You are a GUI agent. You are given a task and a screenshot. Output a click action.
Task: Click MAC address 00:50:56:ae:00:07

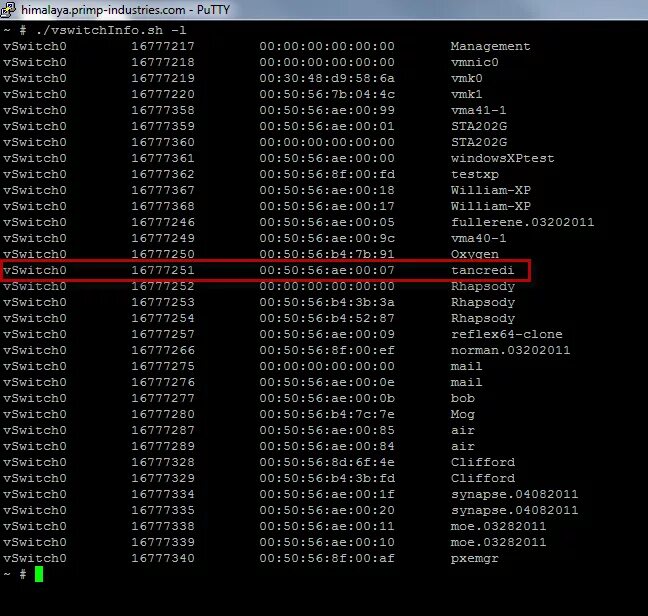(327, 270)
